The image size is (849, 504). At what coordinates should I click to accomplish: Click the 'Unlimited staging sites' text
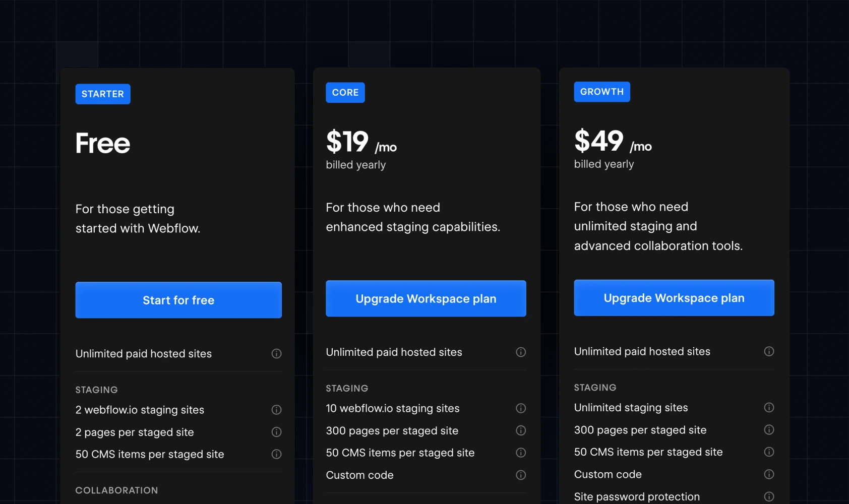point(631,407)
